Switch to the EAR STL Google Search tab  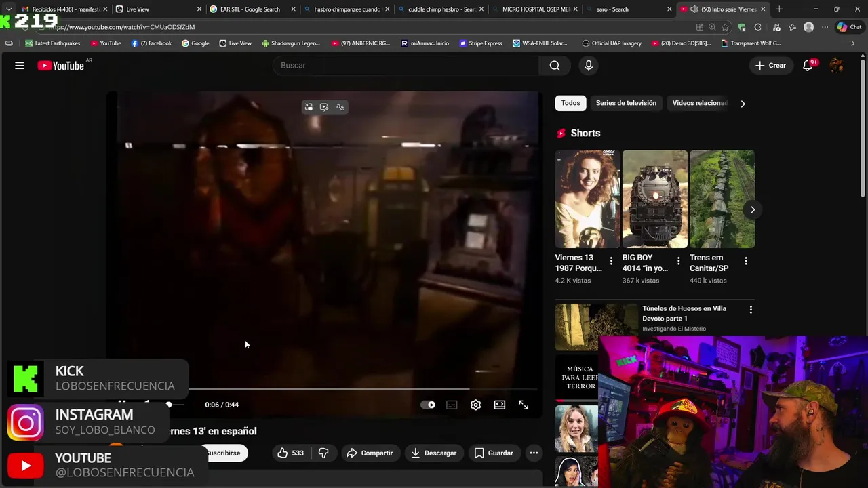point(252,9)
